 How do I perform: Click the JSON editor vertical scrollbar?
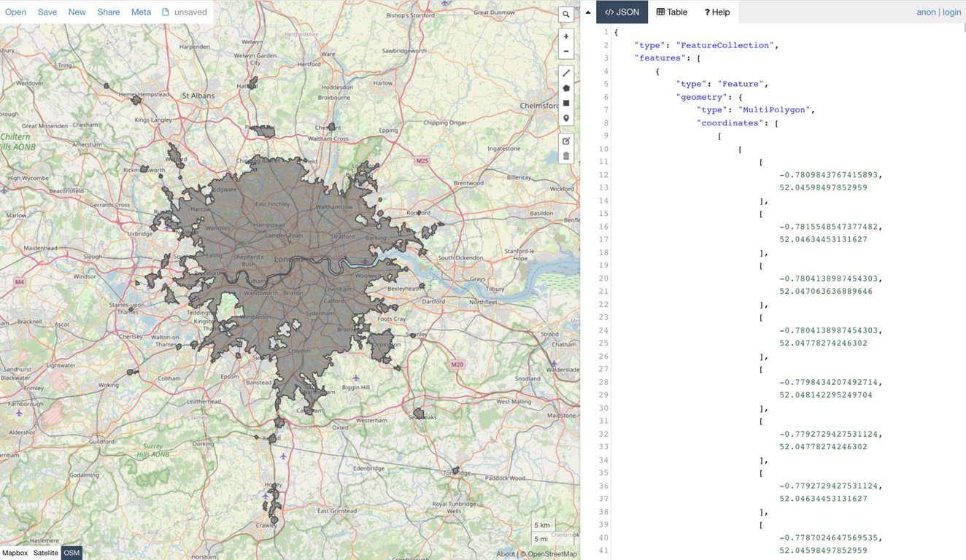(x=963, y=29)
